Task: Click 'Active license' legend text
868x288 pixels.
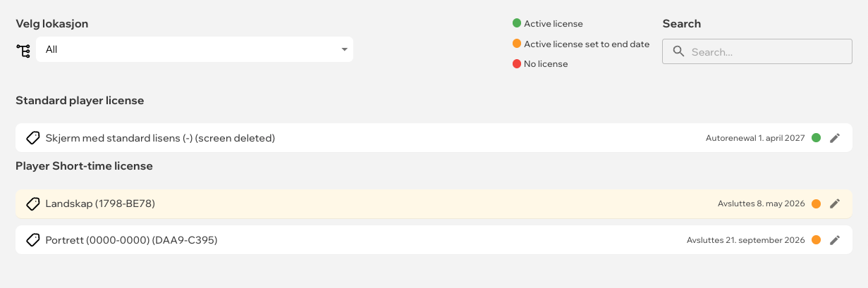Action: pyautogui.click(x=554, y=24)
